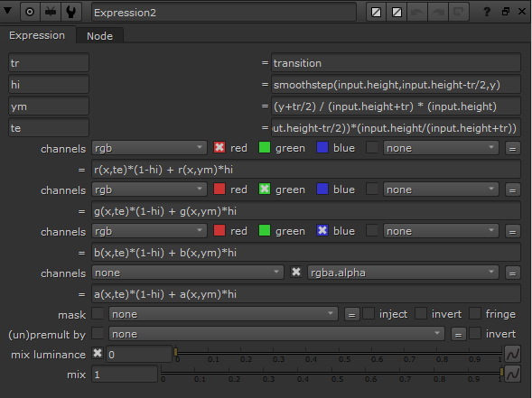Open fourth channels none dropdown
The image size is (532, 398).
[188, 273]
